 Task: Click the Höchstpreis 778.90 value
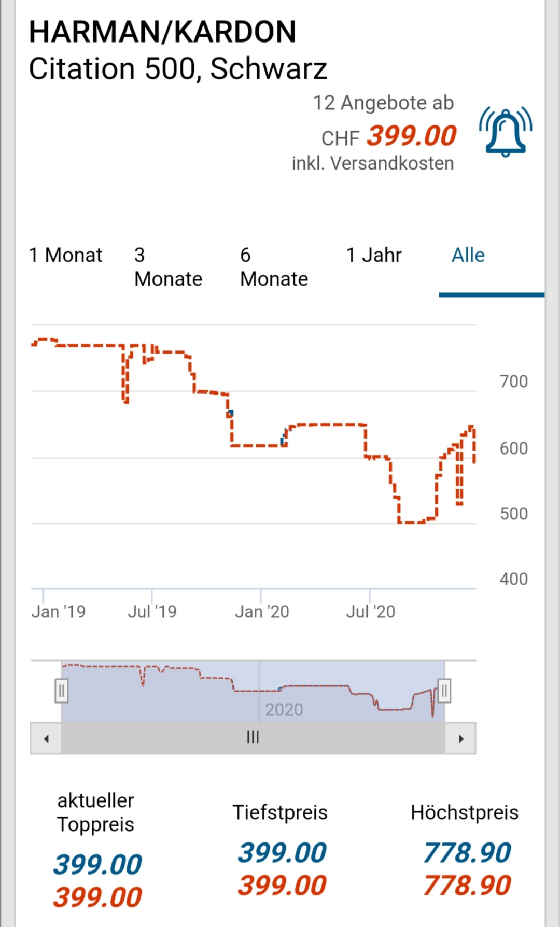[x=467, y=853]
